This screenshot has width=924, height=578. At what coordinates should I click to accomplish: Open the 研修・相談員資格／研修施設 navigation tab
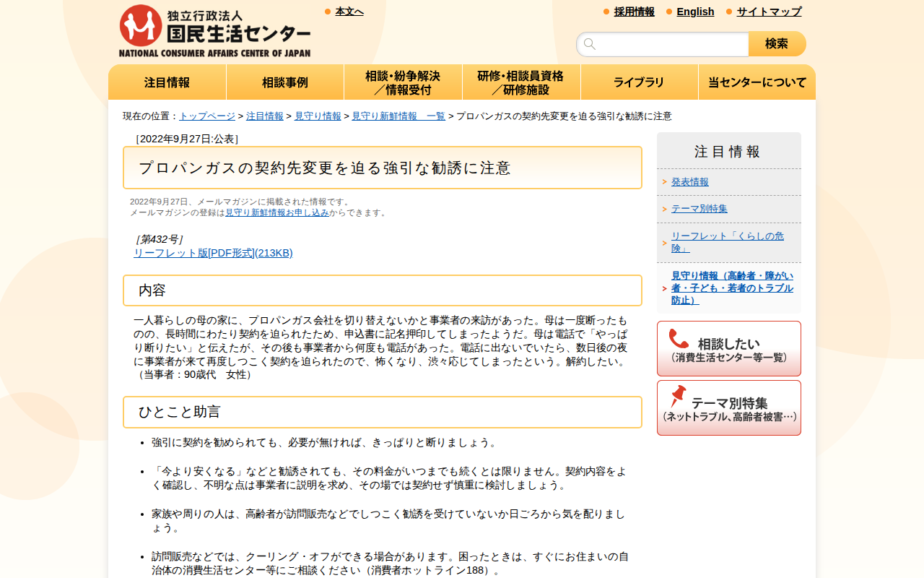[521, 82]
